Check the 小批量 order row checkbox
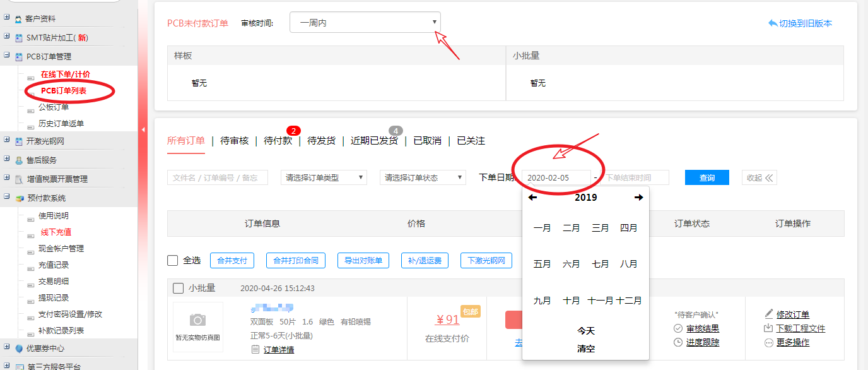Image resolution: width=868 pixels, height=370 pixels. point(179,289)
